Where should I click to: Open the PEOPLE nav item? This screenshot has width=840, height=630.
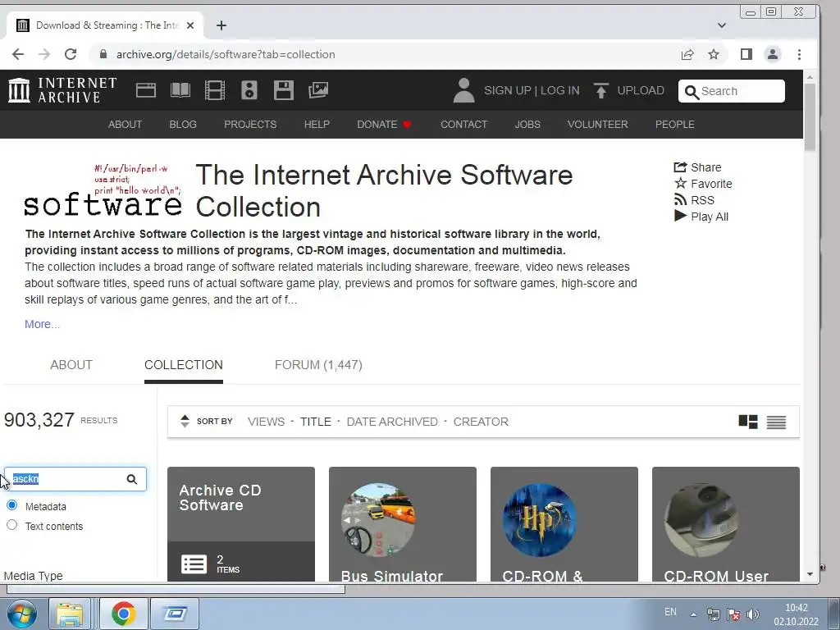pyautogui.click(x=675, y=125)
